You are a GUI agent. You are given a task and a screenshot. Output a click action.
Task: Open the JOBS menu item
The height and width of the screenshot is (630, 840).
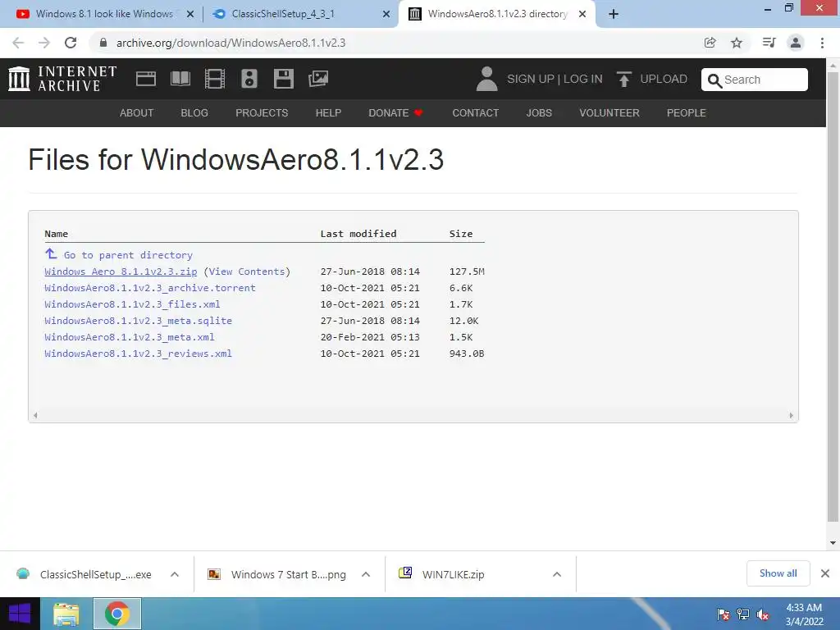coord(539,113)
